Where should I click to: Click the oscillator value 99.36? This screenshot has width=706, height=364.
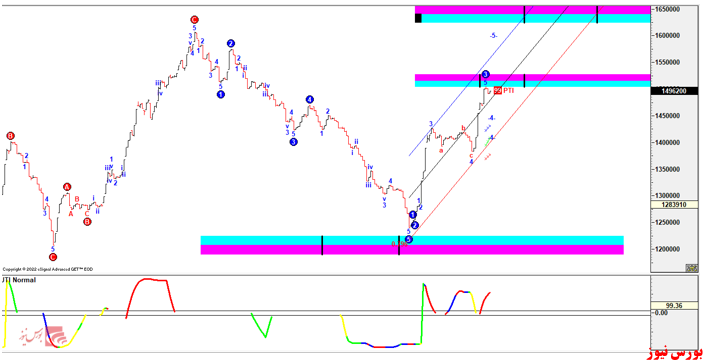tap(674, 305)
